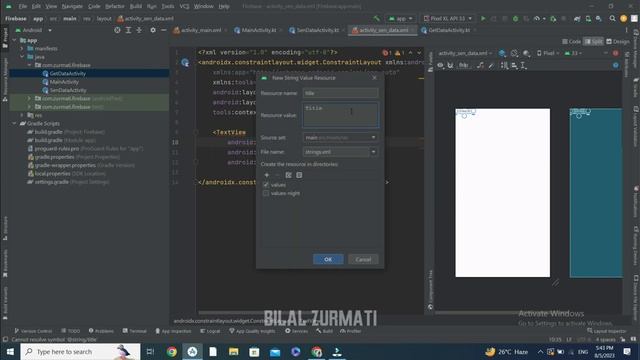
Task: Click the Device Manager icon in toolbar
Action: [588, 18]
